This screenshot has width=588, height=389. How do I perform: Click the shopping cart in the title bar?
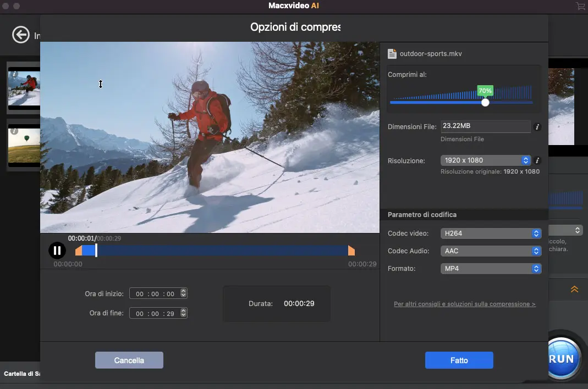pos(580,6)
